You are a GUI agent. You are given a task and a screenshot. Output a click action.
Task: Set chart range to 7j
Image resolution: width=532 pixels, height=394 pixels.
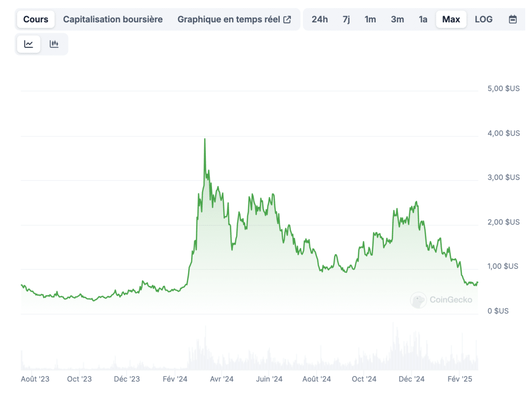346,19
